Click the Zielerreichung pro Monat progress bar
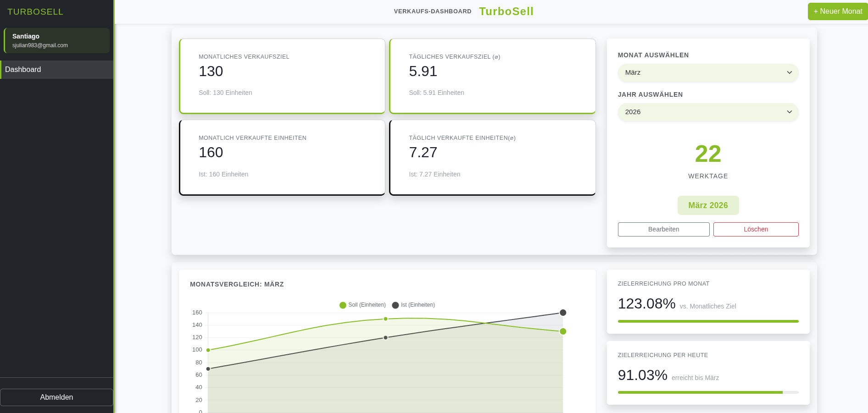Viewport: 868px width, 413px height. (708, 321)
